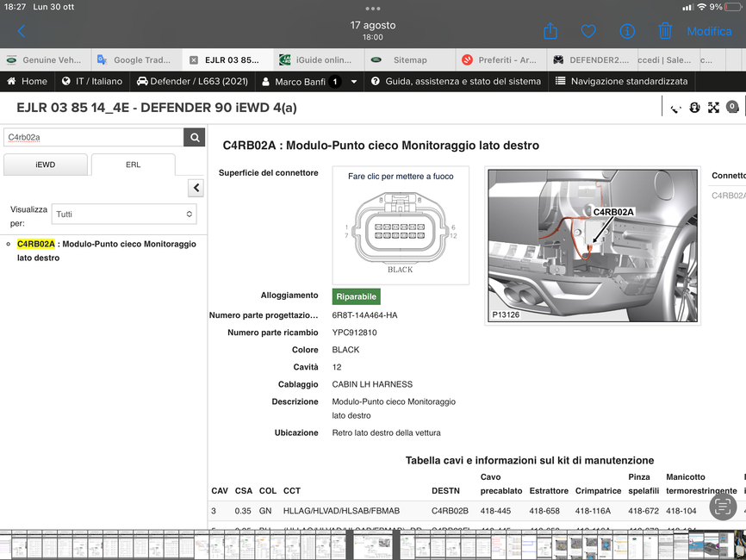Tap the photo thumbnail strip scrubber
The width and height of the screenshot is (746, 560).
click(373, 545)
